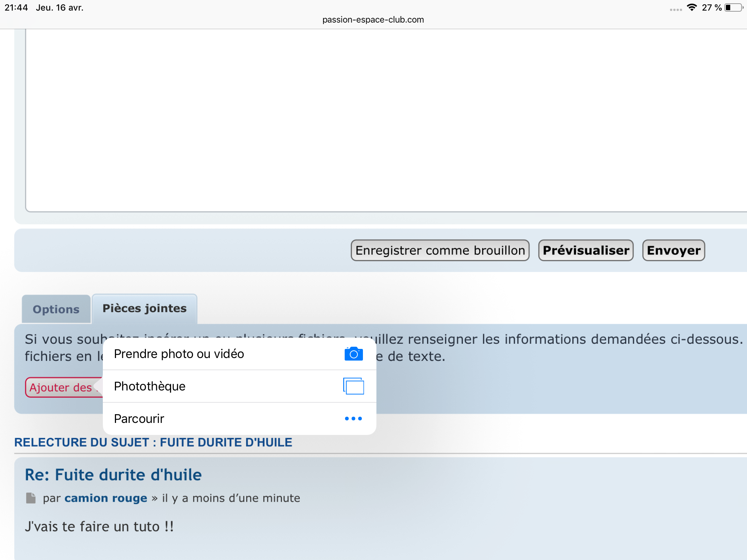Tap the battery indicator icon
The width and height of the screenshot is (747, 560).
(x=734, y=8)
